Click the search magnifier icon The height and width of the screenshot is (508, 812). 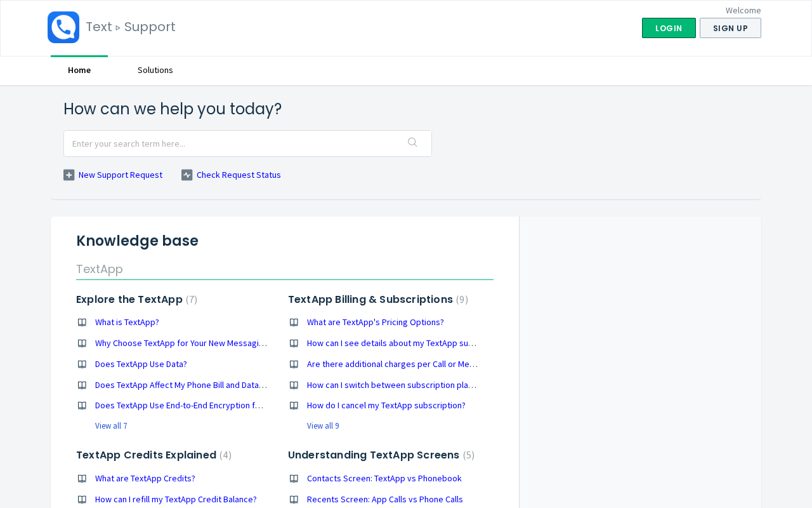pyautogui.click(x=412, y=143)
